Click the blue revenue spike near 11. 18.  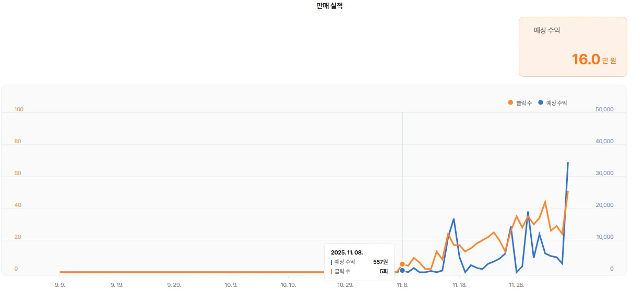tap(454, 219)
